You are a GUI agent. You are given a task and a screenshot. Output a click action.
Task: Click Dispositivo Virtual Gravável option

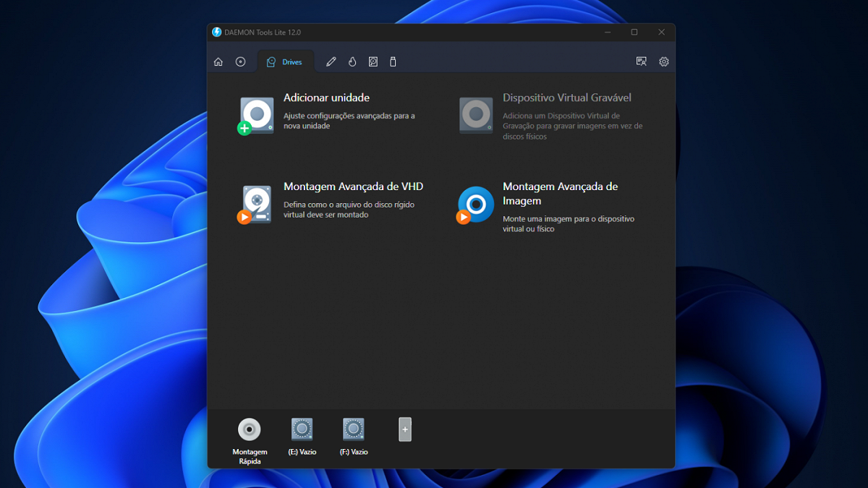[x=566, y=98]
